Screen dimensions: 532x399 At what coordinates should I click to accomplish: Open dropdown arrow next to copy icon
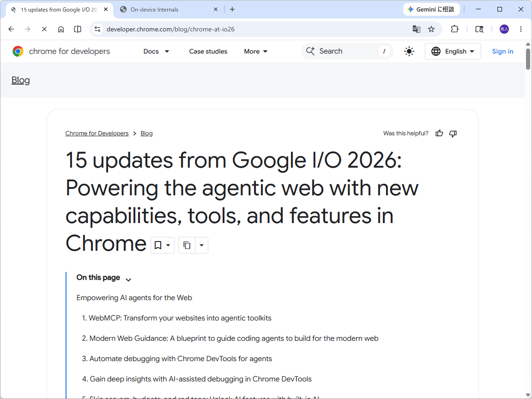pyautogui.click(x=201, y=245)
